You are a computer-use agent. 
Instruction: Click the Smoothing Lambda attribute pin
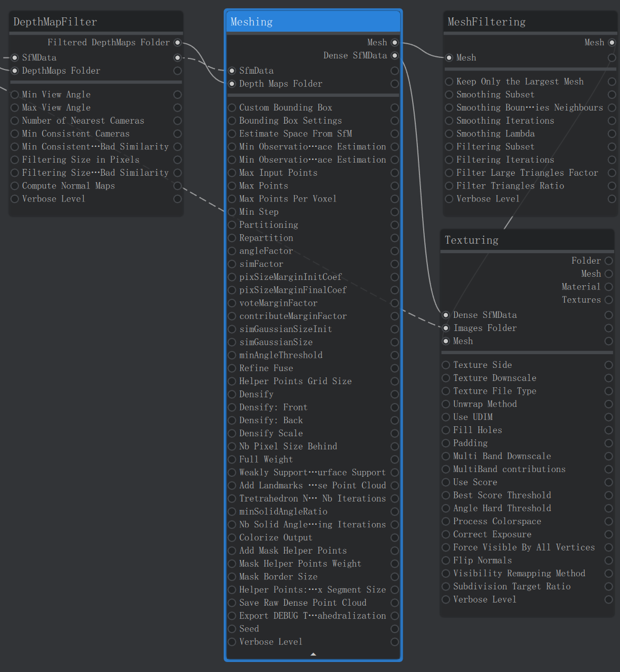tap(449, 134)
